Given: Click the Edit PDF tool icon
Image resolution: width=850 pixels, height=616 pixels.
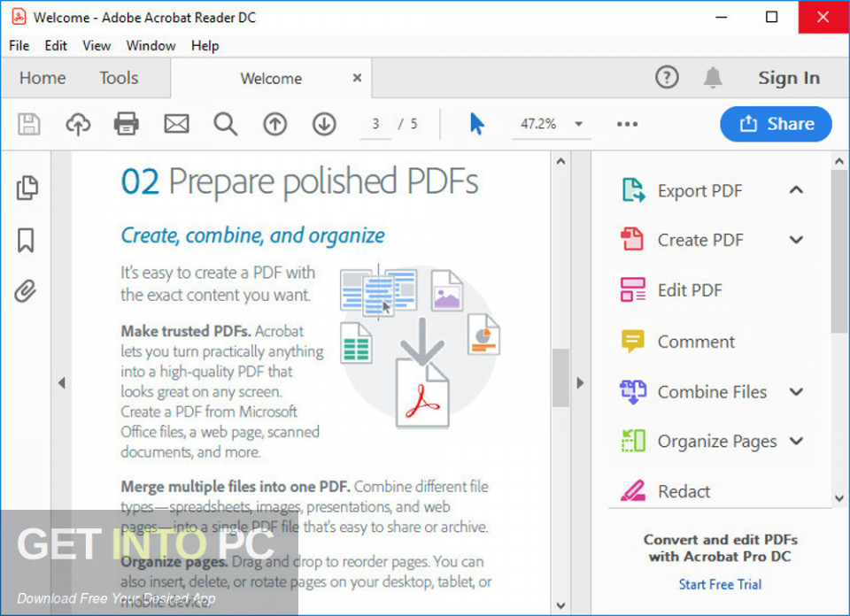Looking at the screenshot, I should coord(632,289).
